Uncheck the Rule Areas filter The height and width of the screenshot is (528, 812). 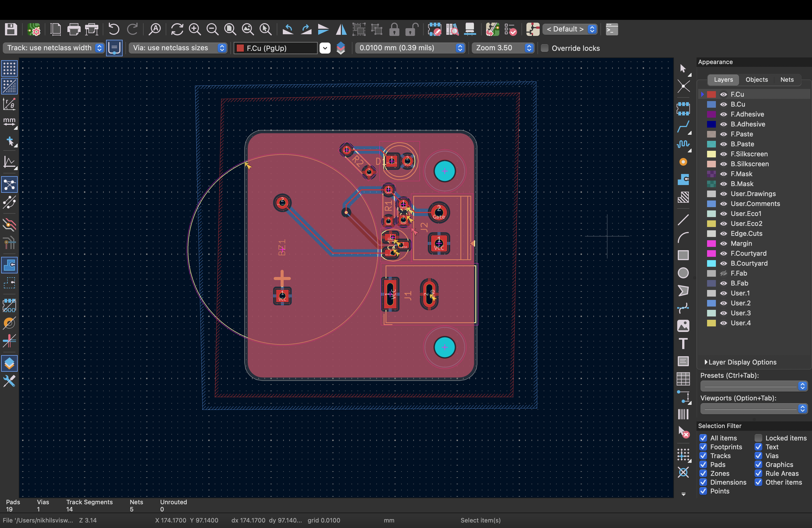click(758, 473)
